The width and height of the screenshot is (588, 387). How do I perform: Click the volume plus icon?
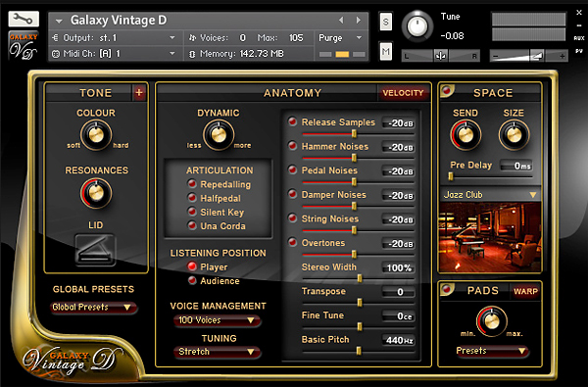562,56
